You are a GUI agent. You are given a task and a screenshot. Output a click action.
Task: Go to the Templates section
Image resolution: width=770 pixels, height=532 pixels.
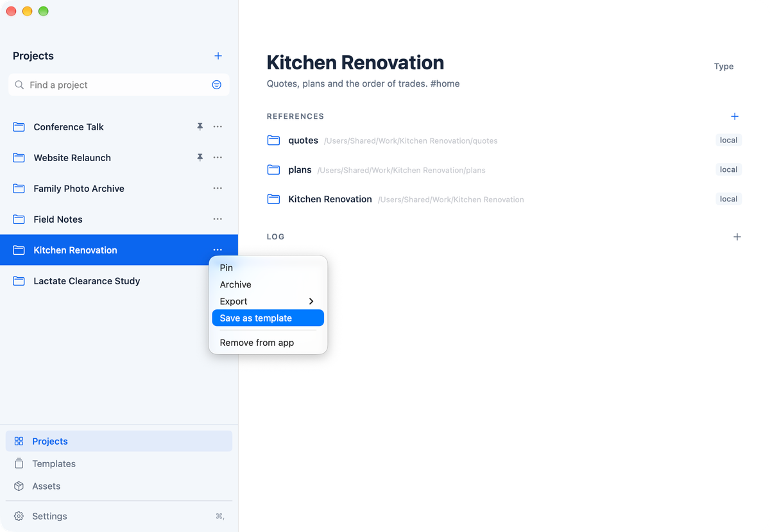tap(119, 464)
